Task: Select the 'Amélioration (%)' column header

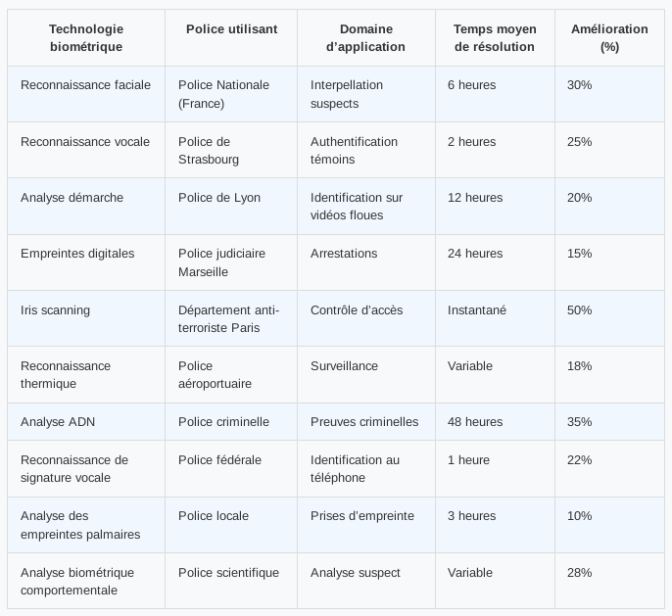Action: [x=609, y=38]
